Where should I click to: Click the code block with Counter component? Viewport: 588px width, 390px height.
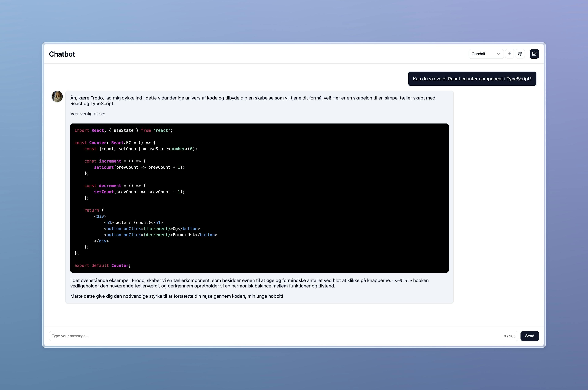(259, 198)
